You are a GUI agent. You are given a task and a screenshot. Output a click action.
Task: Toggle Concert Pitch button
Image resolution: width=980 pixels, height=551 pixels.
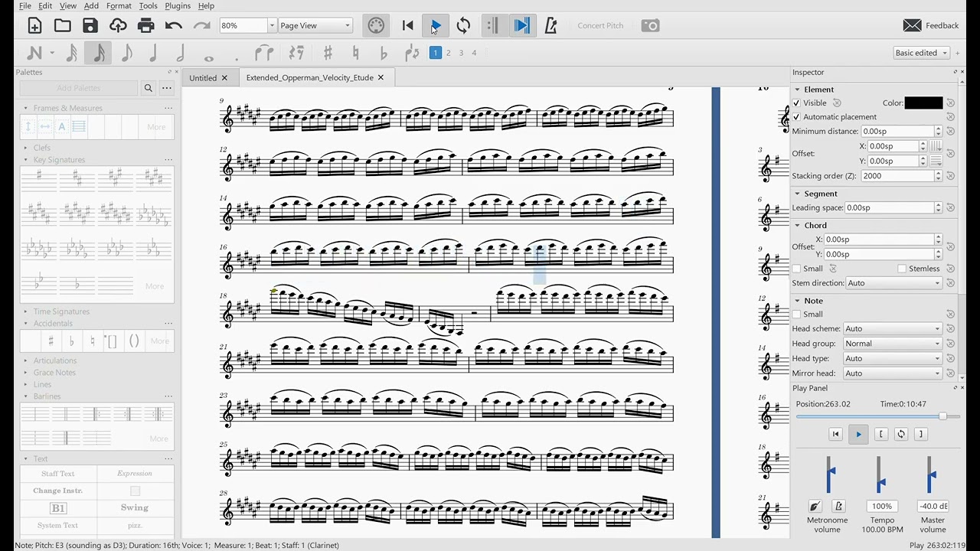(x=600, y=25)
